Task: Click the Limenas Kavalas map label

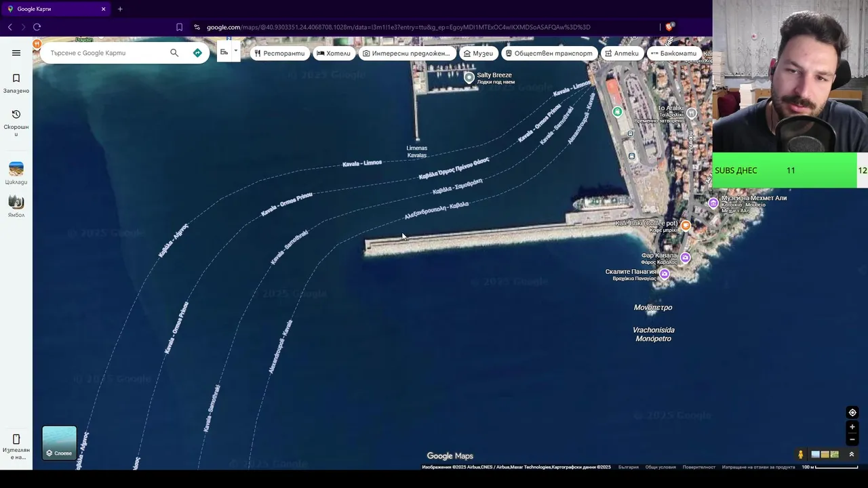Action: click(x=417, y=152)
